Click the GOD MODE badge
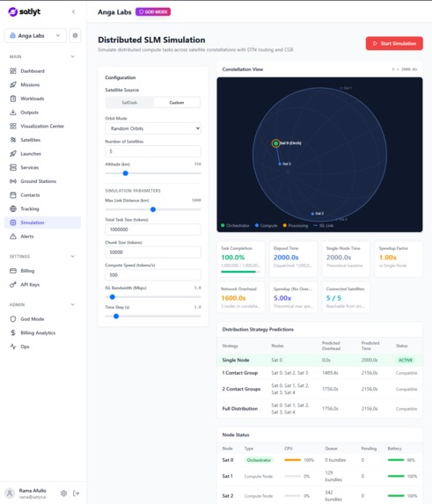This screenshot has height=504, width=432. coord(153,12)
